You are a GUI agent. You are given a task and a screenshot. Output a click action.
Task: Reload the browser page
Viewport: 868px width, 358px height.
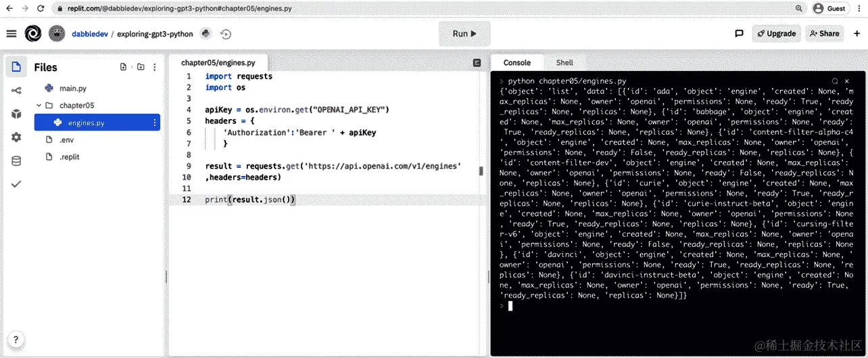point(41,8)
